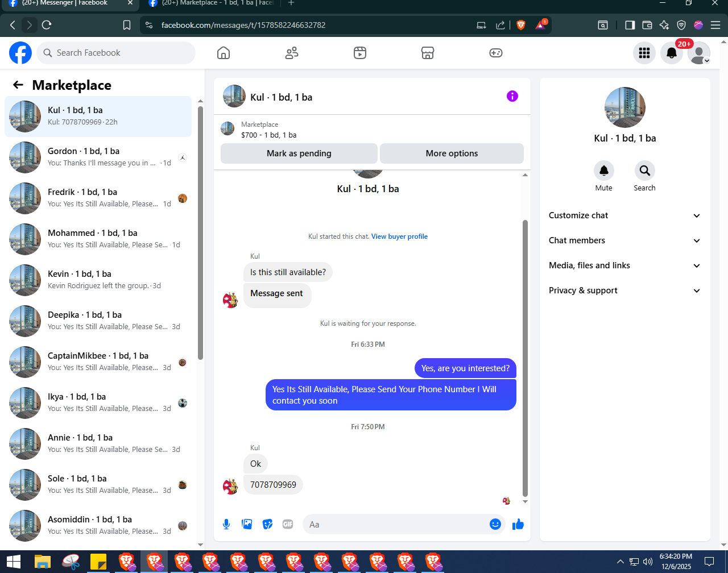Screen dimensions: 728x573
Task: Open Deepika's conversation
Action: 98,321
